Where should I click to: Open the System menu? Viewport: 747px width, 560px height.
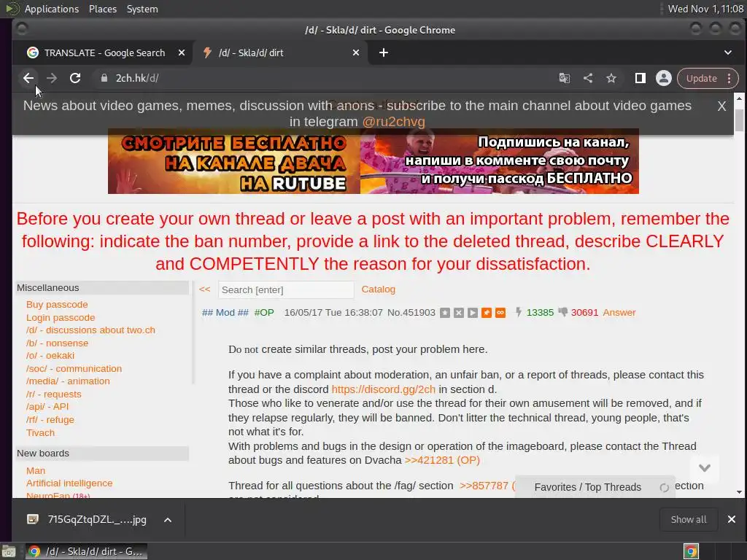142,9
